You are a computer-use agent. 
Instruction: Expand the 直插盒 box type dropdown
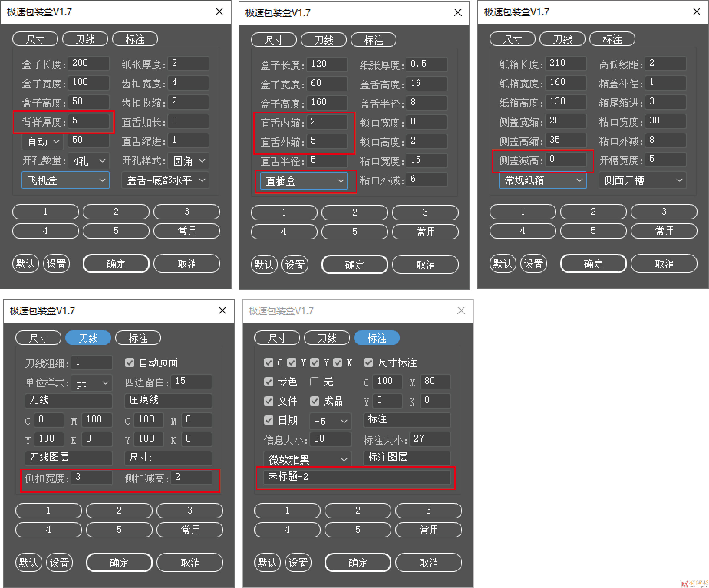304,181
